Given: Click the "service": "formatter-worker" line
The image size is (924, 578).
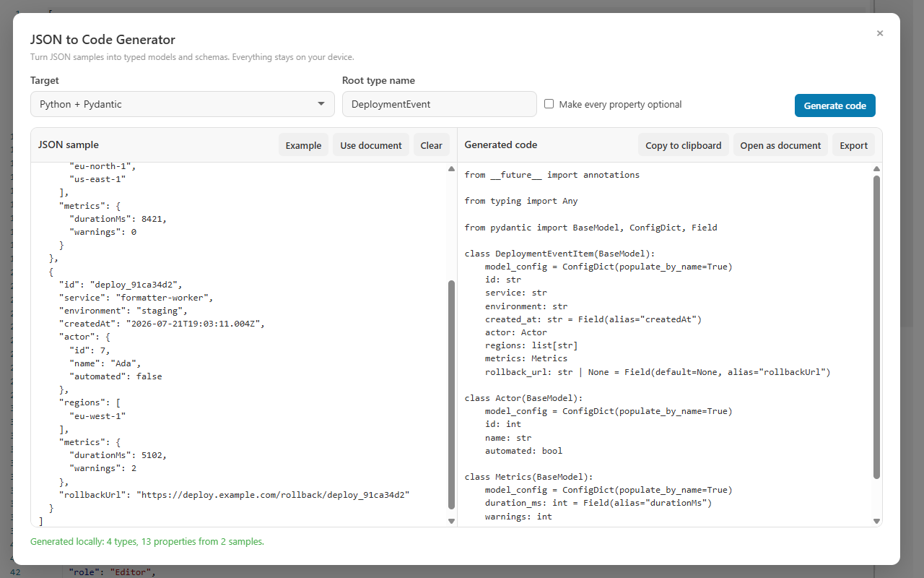Looking at the screenshot, I should 136,298.
